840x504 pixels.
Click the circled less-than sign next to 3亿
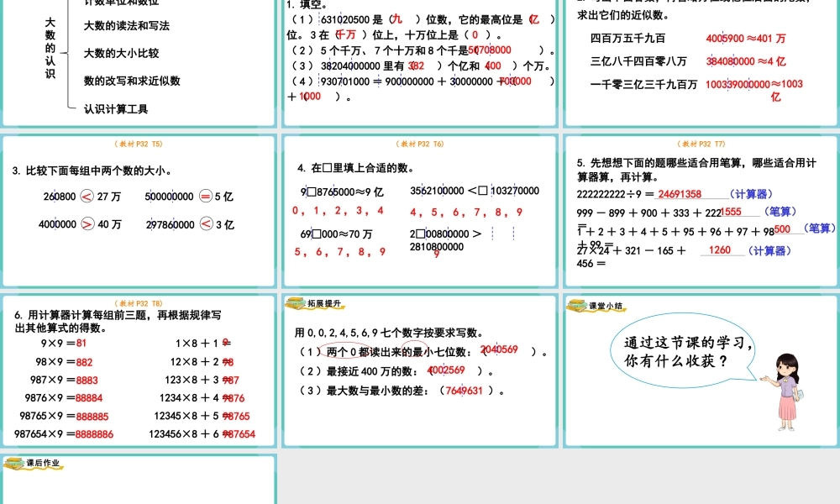point(206,224)
